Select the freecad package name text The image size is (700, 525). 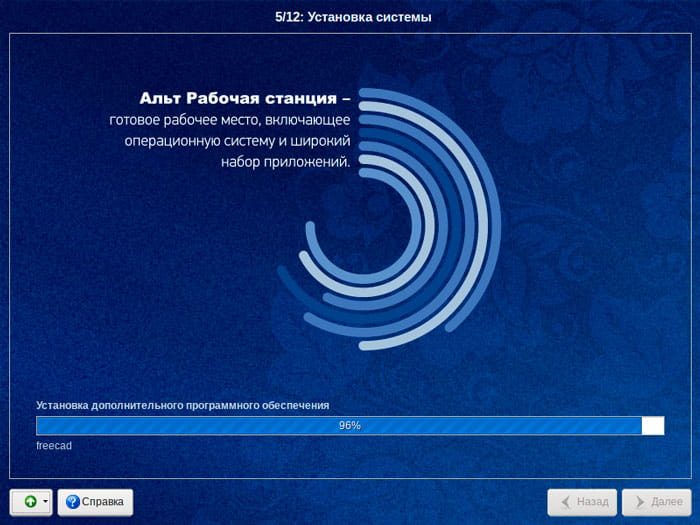54,446
